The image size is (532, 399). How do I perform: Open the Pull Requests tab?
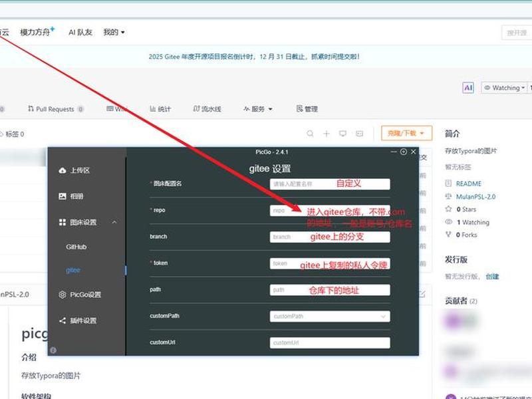click(x=55, y=109)
